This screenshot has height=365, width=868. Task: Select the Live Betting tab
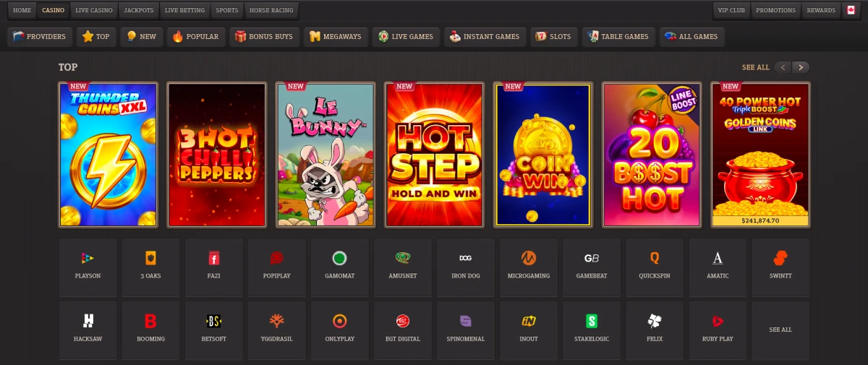coord(185,10)
